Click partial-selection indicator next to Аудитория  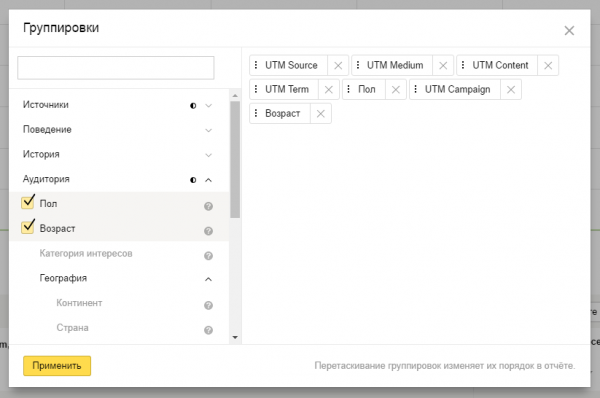tap(193, 180)
